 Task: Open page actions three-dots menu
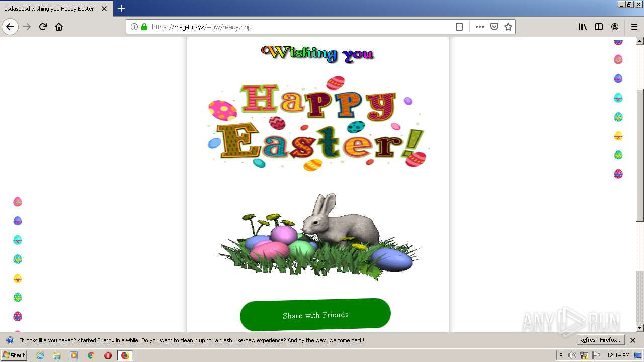(x=480, y=27)
